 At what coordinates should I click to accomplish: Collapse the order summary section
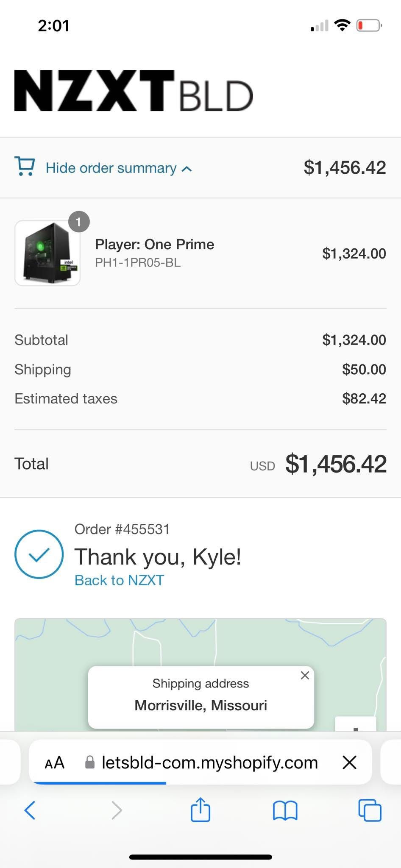coord(110,167)
